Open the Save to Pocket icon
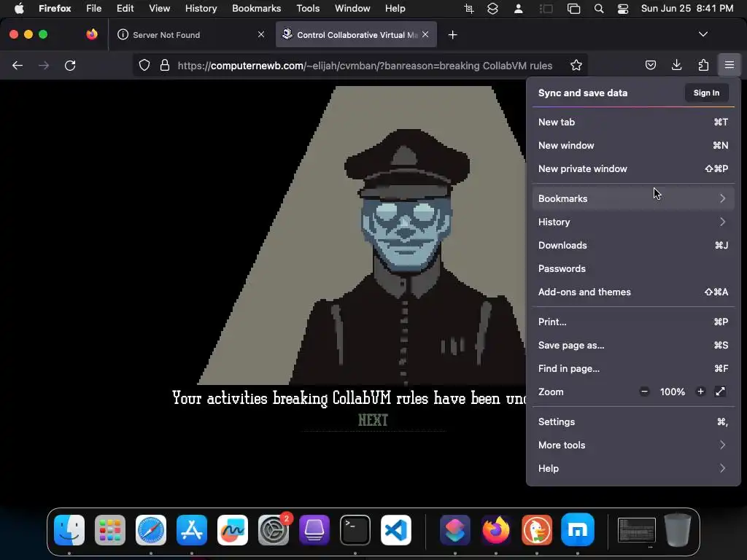 [650, 65]
